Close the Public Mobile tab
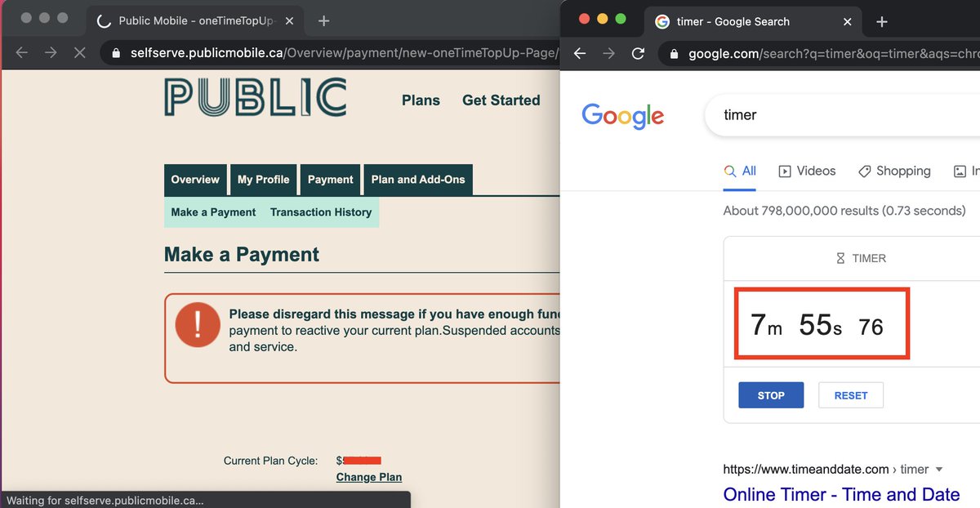Viewport: 980px width, 508px height. pos(289,21)
